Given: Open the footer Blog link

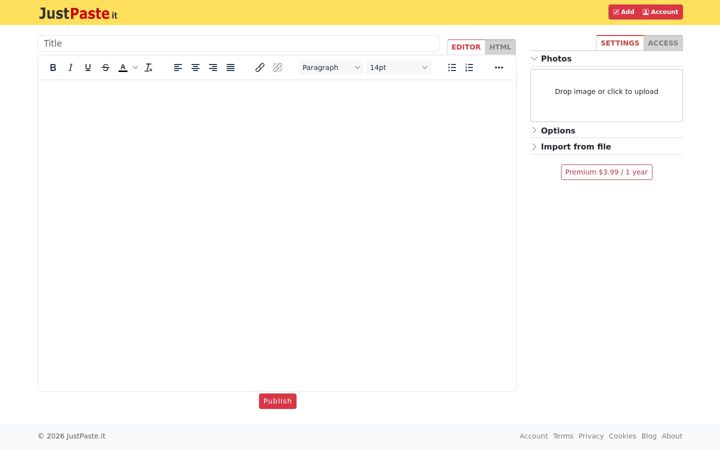Looking at the screenshot, I should click(649, 436).
